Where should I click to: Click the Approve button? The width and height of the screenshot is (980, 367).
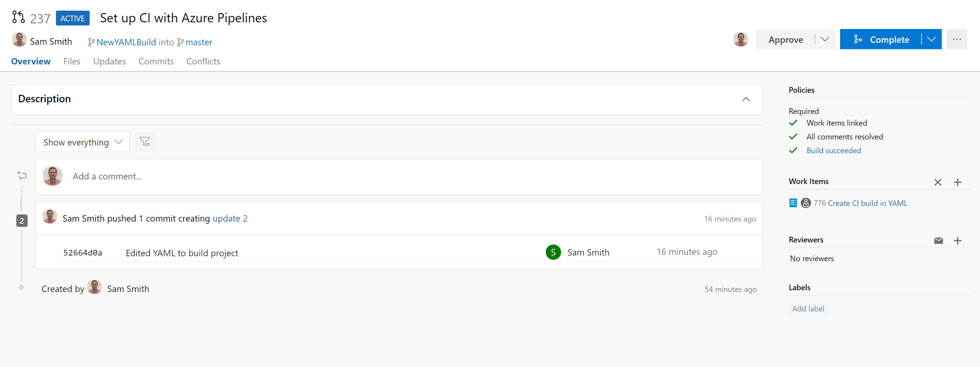[x=785, y=40]
